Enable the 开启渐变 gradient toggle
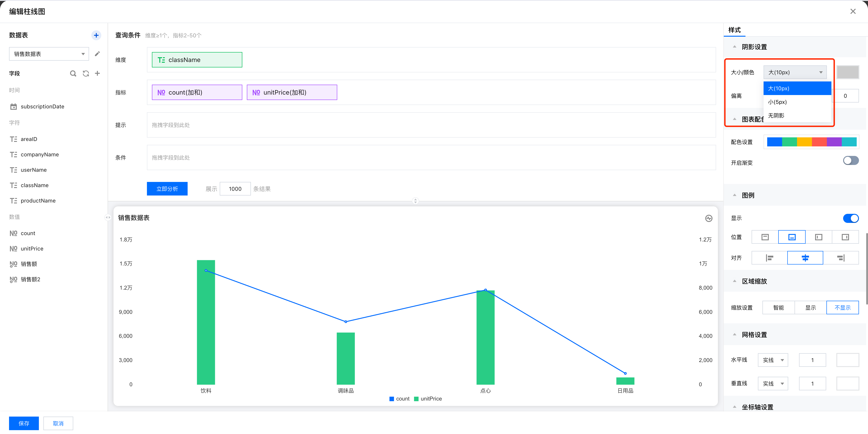Image resolution: width=868 pixels, height=434 pixels. [x=850, y=160]
